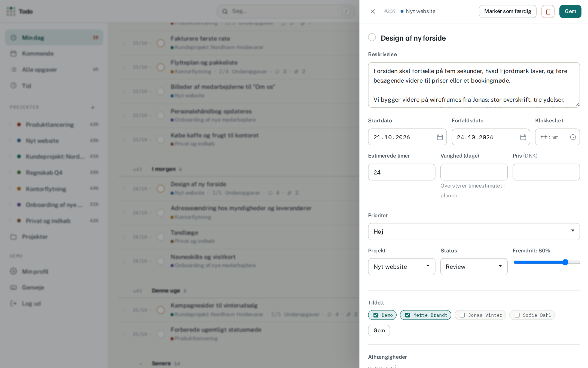
Task: Open the Projekt dropdown showing Nyt website
Action: (x=402, y=267)
